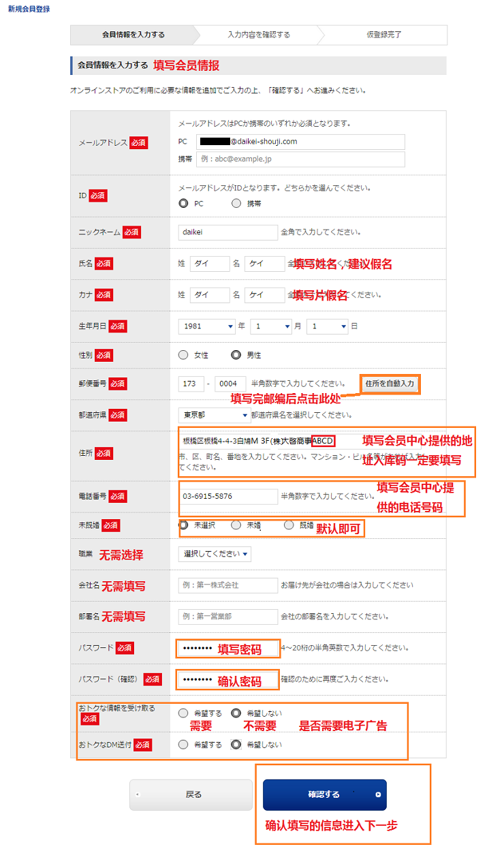Select the PC radio button for ID
The width and height of the screenshot is (504, 853).
(x=183, y=203)
